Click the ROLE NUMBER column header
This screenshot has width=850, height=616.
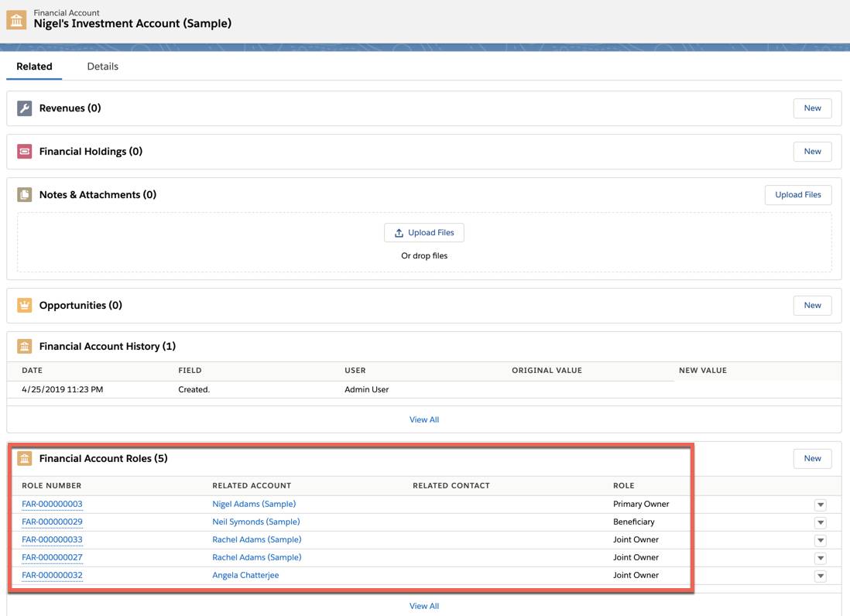coord(52,486)
